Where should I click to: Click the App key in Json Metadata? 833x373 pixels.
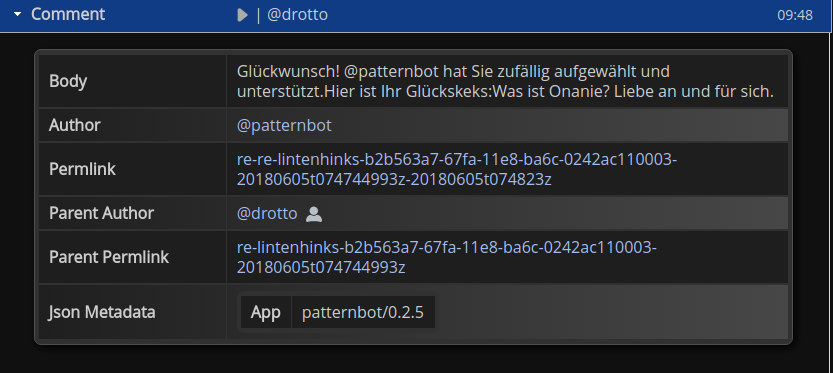(266, 312)
